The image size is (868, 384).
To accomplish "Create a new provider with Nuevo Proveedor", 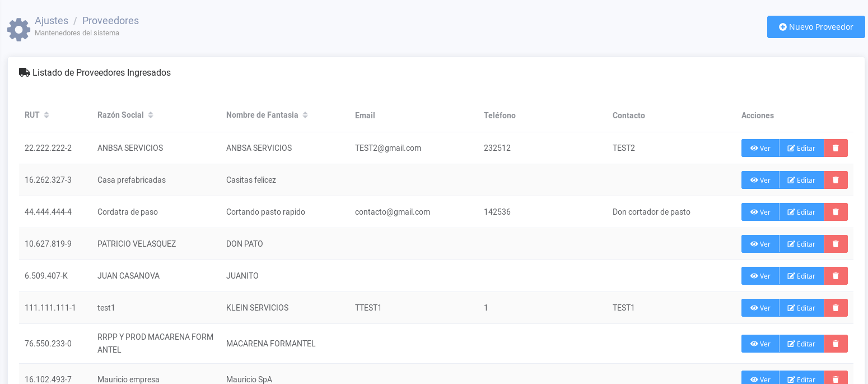I will point(815,27).
